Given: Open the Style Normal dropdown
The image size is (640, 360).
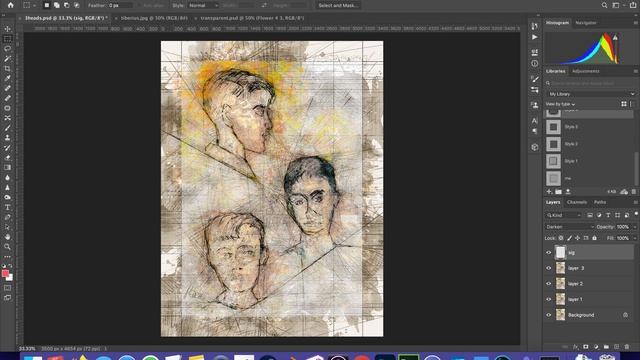Looking at the screenshot, I should click(203, 5).
